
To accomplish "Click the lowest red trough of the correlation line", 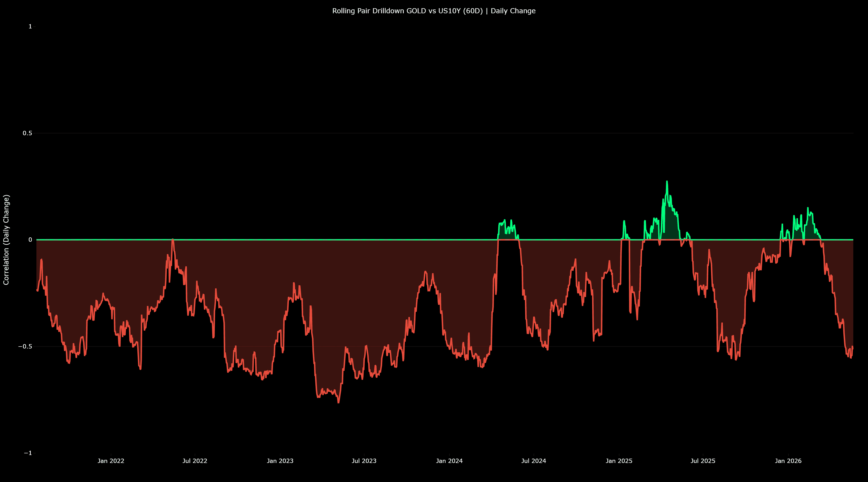I will 338,402.
